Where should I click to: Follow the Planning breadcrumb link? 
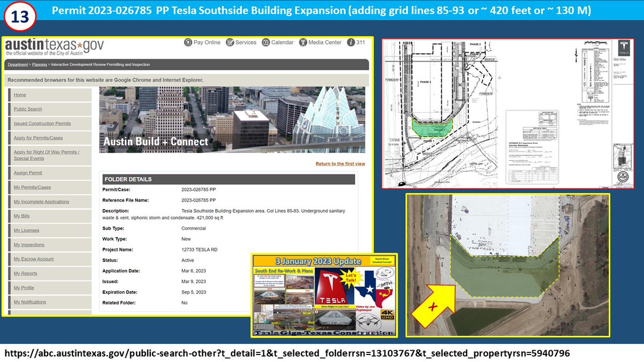coord(39,64)
